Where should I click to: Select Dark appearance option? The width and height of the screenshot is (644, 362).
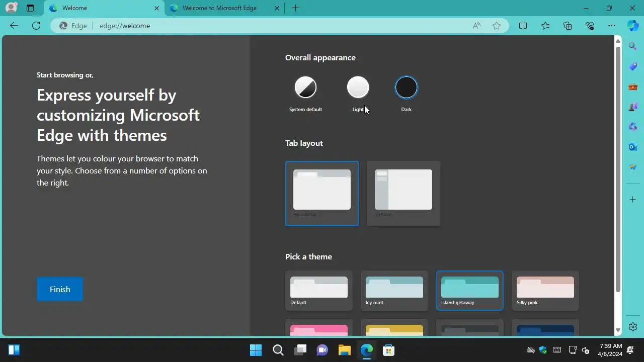pyautogui.click(x=406, y=87)
